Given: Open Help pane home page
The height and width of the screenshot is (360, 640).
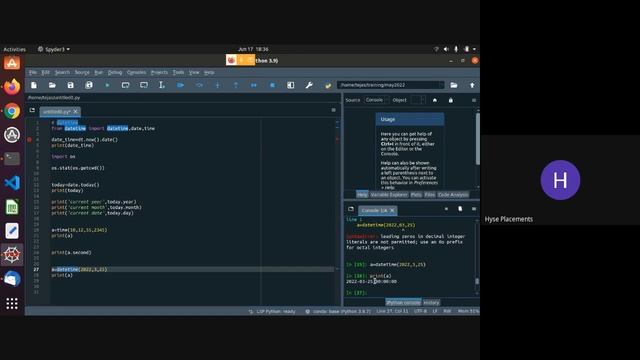Looking at the screenshot, I should pos(435,100).
